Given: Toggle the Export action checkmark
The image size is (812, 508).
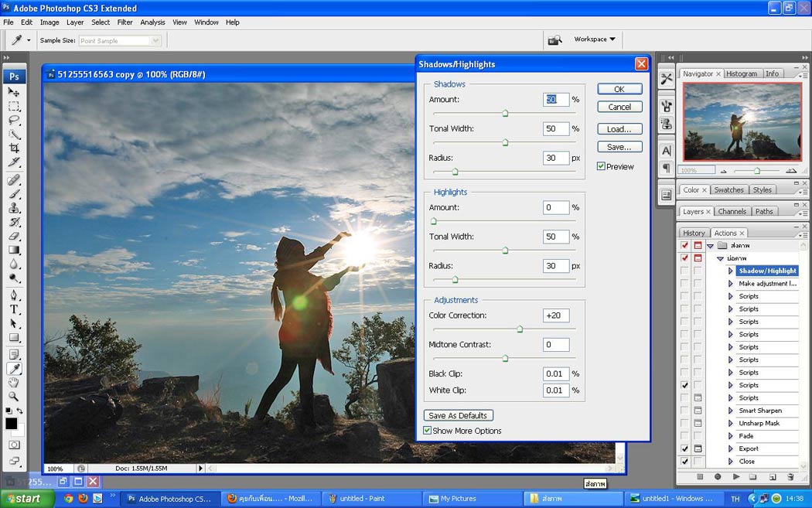Looking at the screenshot, I should pos(684,448).
